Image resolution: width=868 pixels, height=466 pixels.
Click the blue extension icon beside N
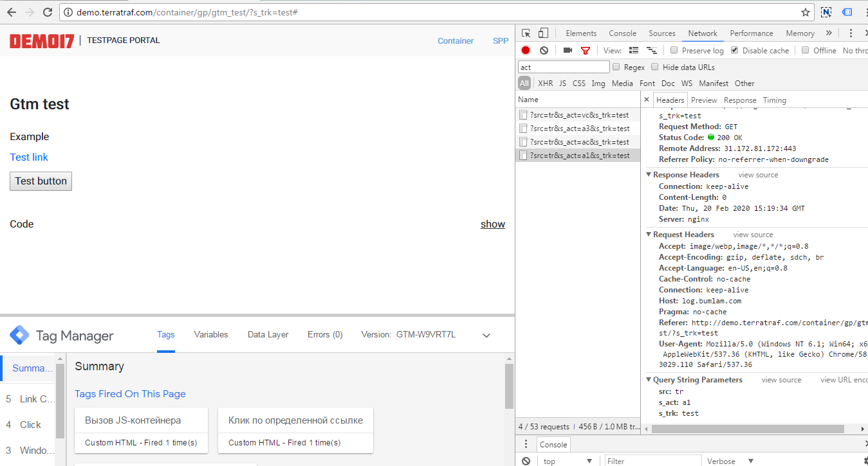(x=847, y=12)
